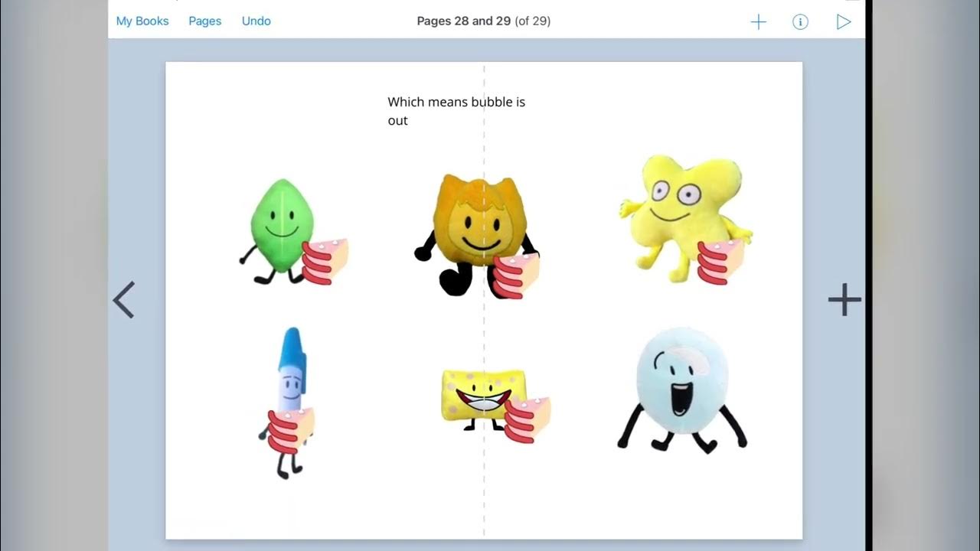This screenshot has width=980, height=551.
Task: Select the Bubble plush image
Action: (x=681, y=392)
